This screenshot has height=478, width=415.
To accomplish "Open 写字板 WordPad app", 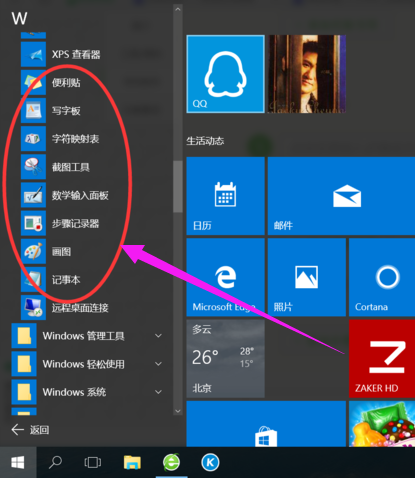I will click(x=90, y=110).
